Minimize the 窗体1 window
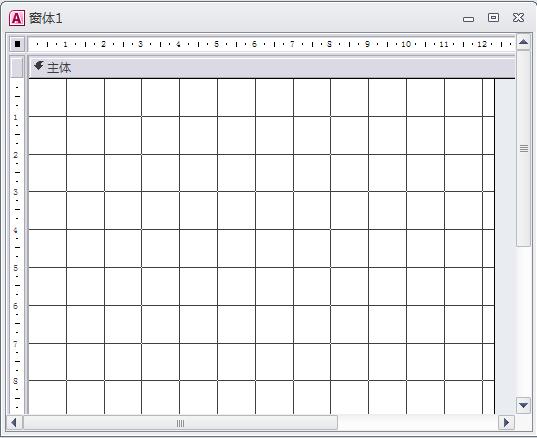This screenshot has width=537, height=438. [x=469, y=19]
